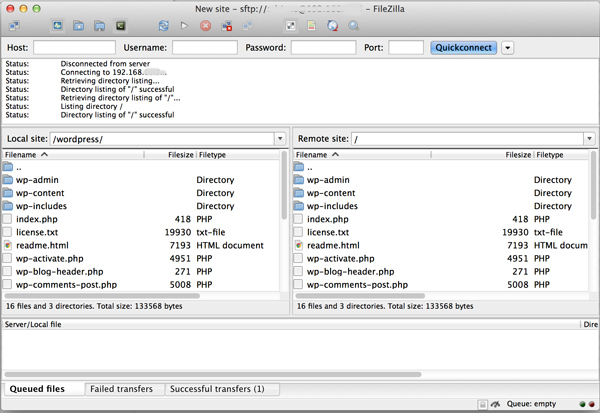This screenshot has height=413, width=600.
Task: Open the Successful transfers (1) tab
Action: pyautogui.click(x=222, y=389)
